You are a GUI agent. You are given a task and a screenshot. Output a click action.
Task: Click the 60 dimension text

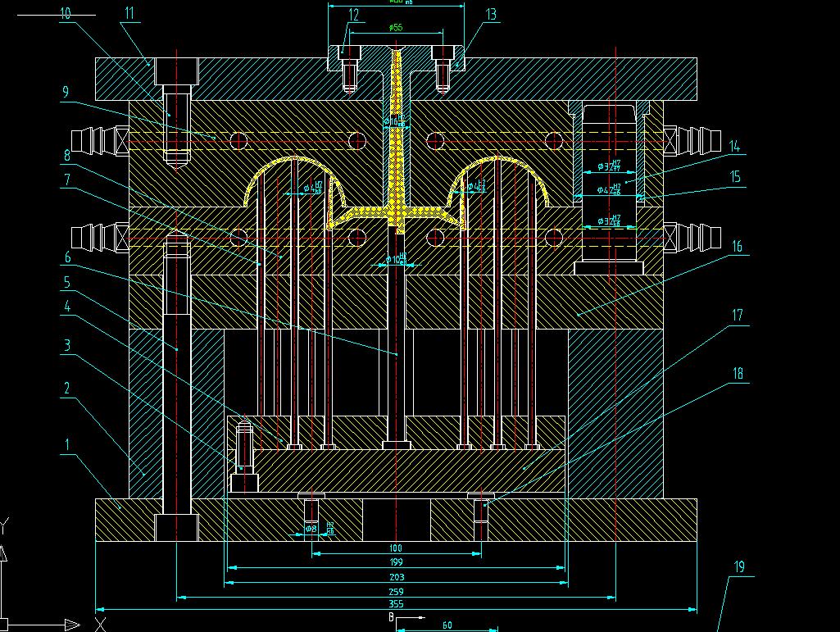[x=447, y=625]
